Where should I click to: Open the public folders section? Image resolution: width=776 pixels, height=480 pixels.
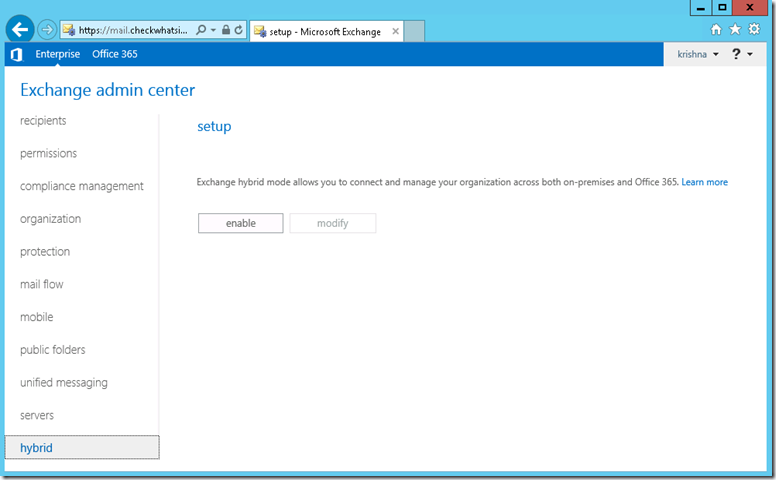52,350
